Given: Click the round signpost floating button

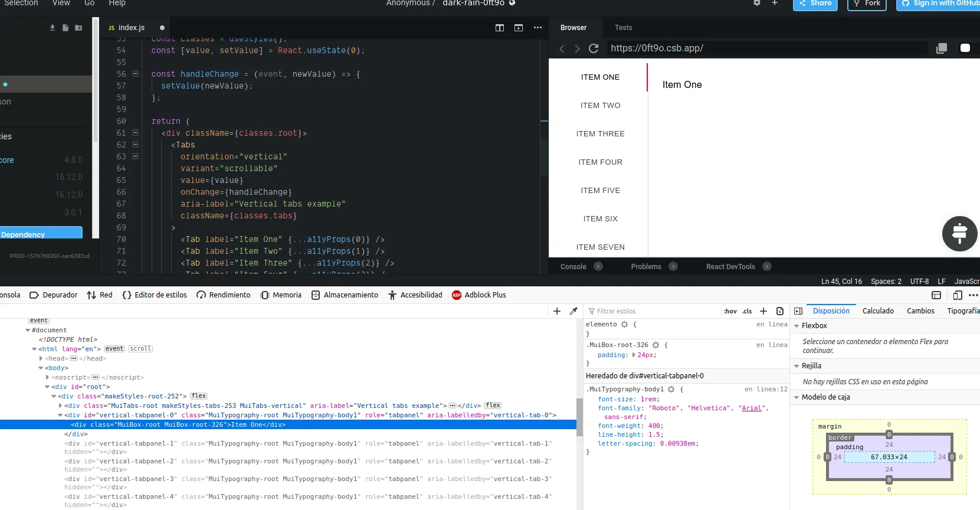Looking at the screenshot, I should pos(959,234).
